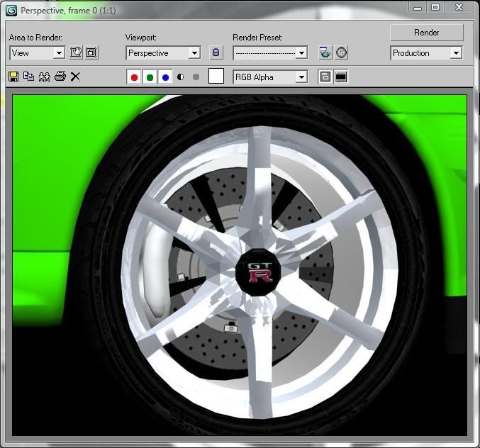Open the Environment and Effects dialog icon
This screenshot has width=480, height=448.
click(x=341, y=52)
